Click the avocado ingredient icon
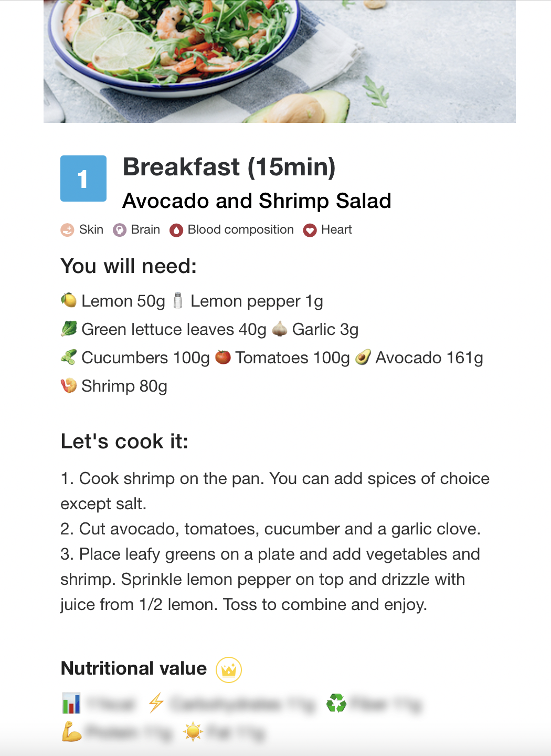Viewport: 551px width, 756px height. click(x=363, y=357)
